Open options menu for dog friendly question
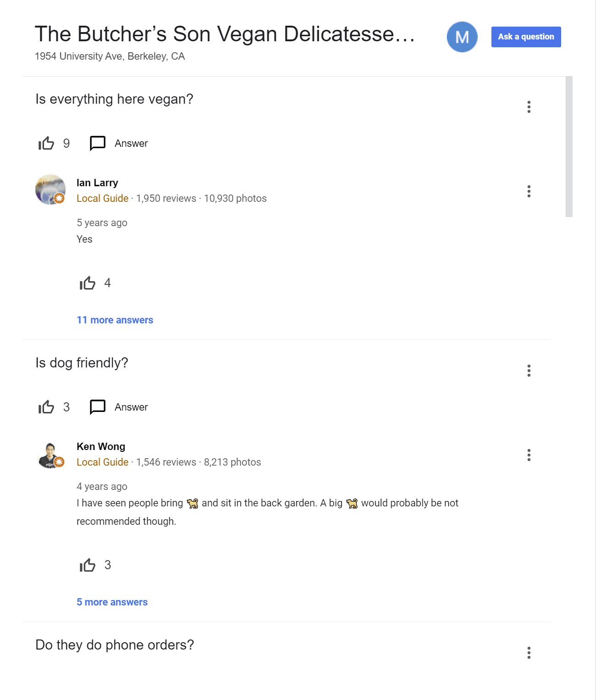The height and width of the screenshot is (700, 596). [529, 371]
